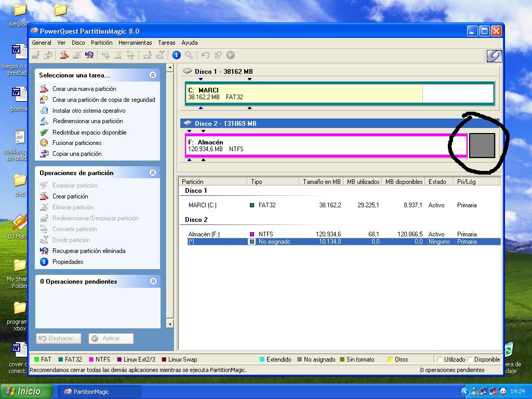Select the 'DJ MaR' desktop shortcut icon
Viewport: 532px width, 399px height.
tap(18, 227)
